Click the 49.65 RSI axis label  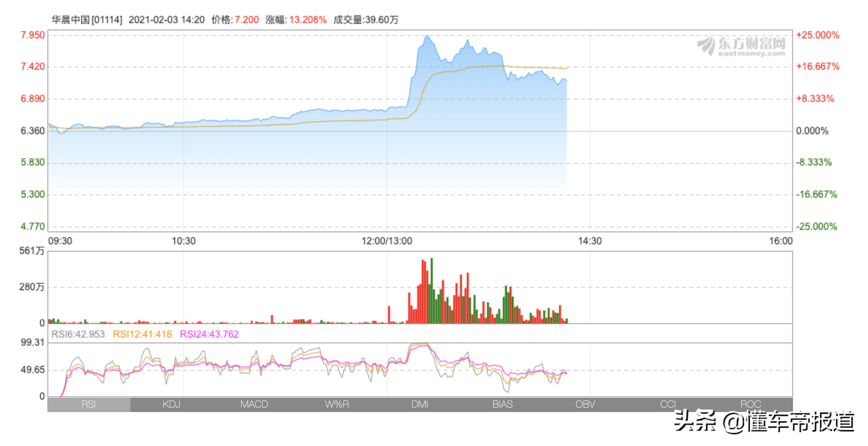click(33, 370)
